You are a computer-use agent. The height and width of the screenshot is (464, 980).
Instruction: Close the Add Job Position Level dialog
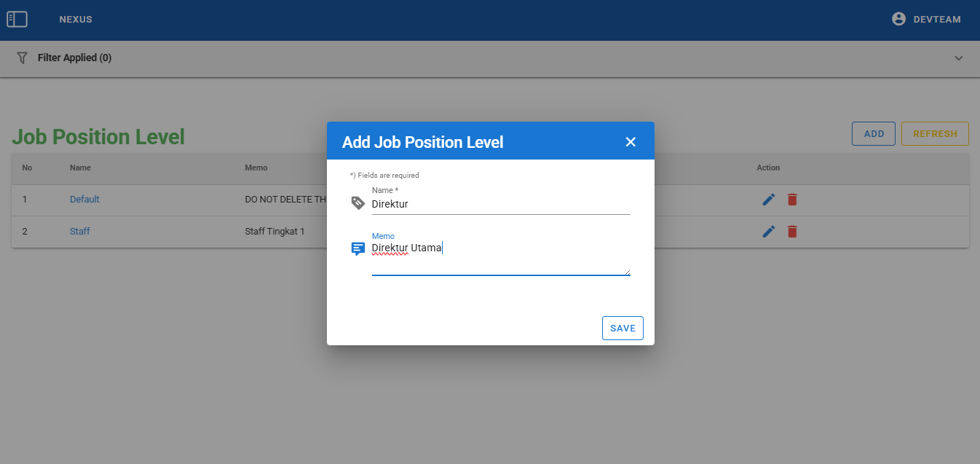631,142
